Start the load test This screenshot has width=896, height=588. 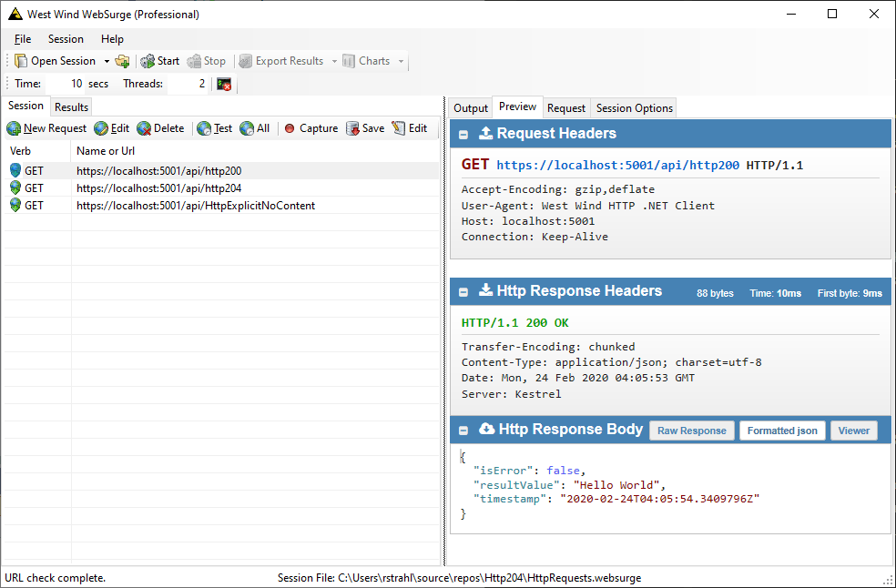pos(160,61)
